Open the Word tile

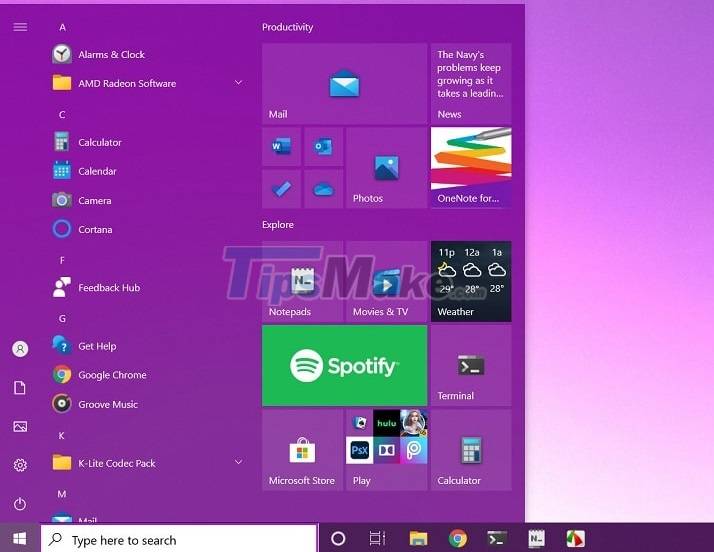[x=281, y=147]
